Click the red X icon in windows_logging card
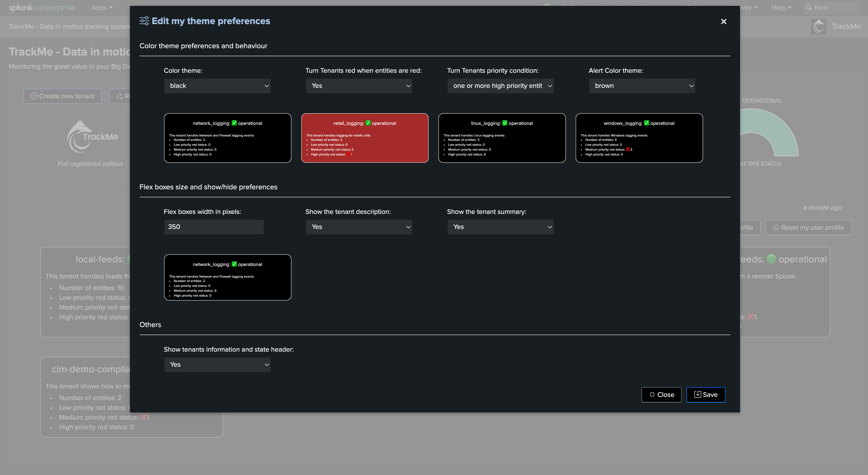This screenshot has height=475, width=868. tap(628, 149)
